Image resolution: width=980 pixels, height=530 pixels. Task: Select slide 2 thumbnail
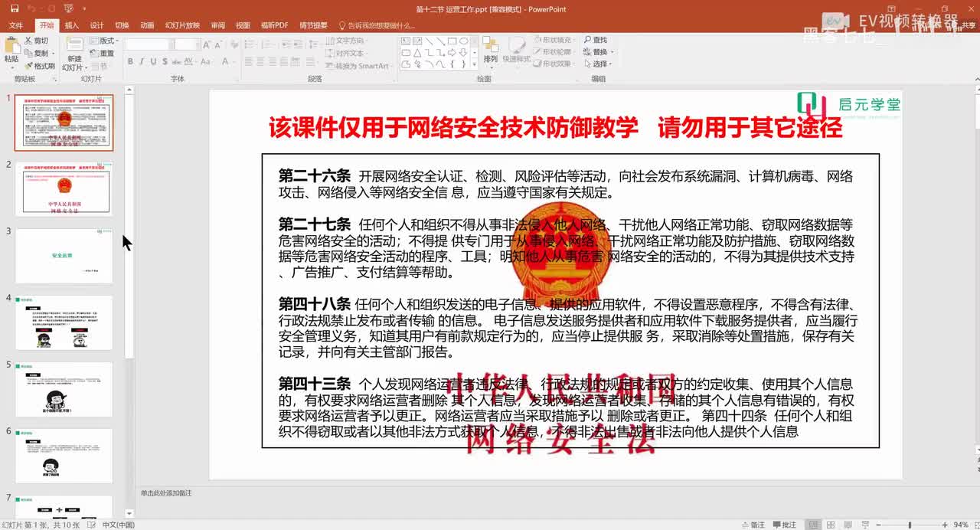(64, 189)
